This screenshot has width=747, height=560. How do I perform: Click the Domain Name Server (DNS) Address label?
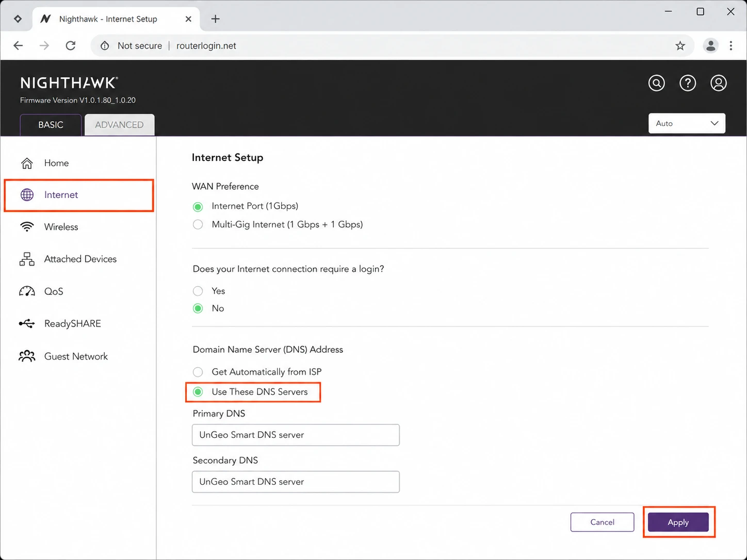tap(268, 350)
